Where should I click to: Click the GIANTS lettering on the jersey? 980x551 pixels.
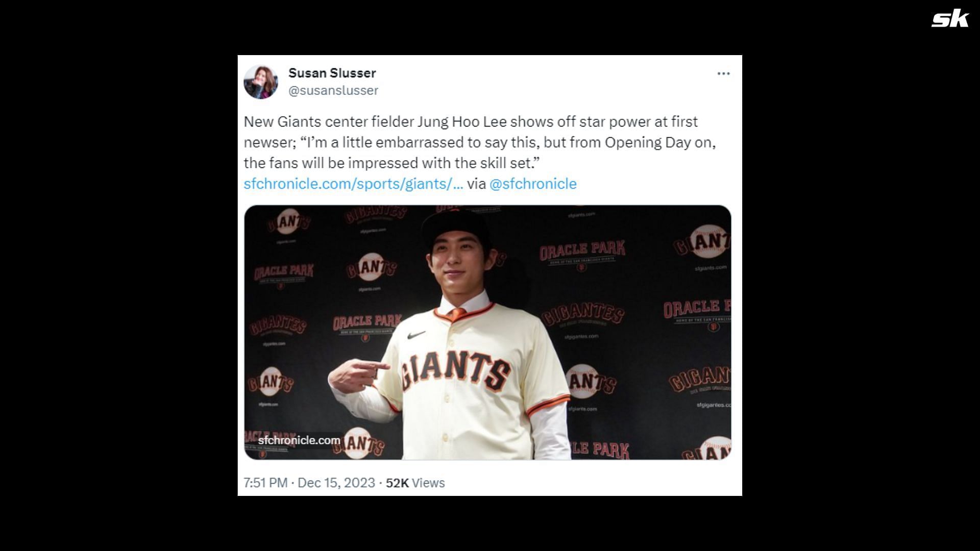click(455, 372)
